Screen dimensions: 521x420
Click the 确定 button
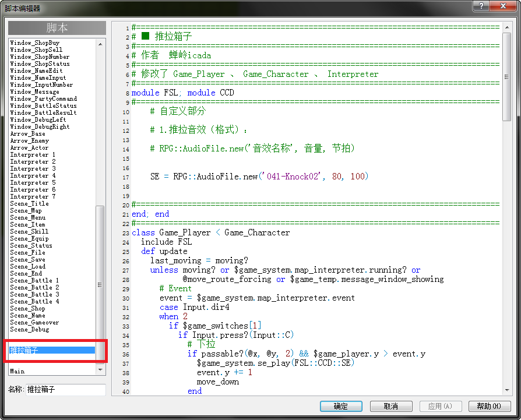tap(341, 406)
